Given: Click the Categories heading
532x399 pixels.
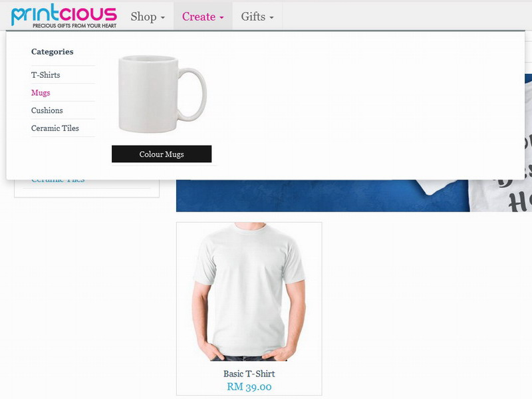Looking at the screenshot, I should coord(53,52).
